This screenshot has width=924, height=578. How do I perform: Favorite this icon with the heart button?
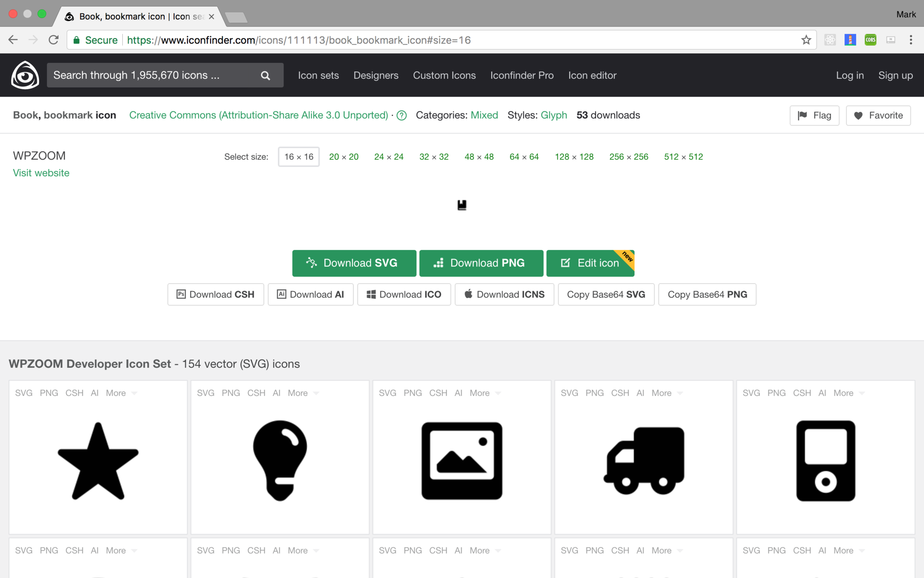[878, 116]
